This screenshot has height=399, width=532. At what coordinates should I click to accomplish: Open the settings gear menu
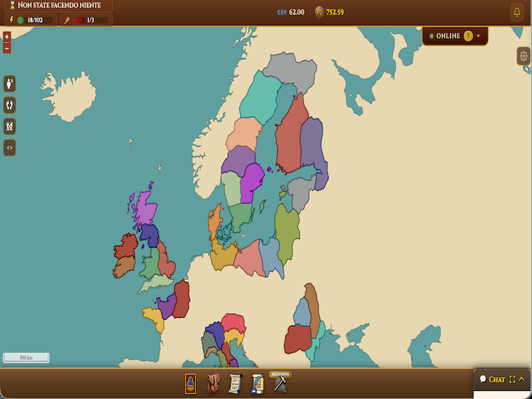(525, 56)
